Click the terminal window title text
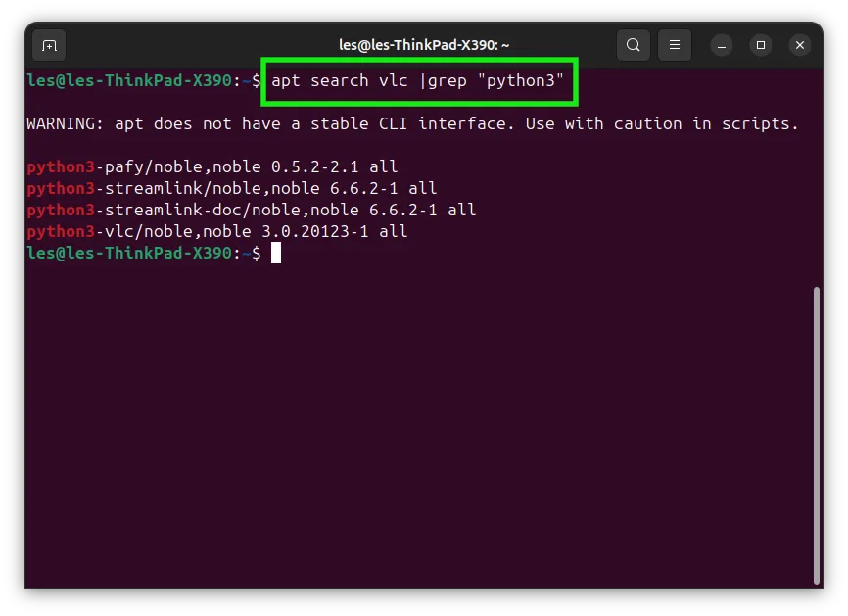Image resolution: width=848 pixels, height=616 pixels. tap(424, 45)
